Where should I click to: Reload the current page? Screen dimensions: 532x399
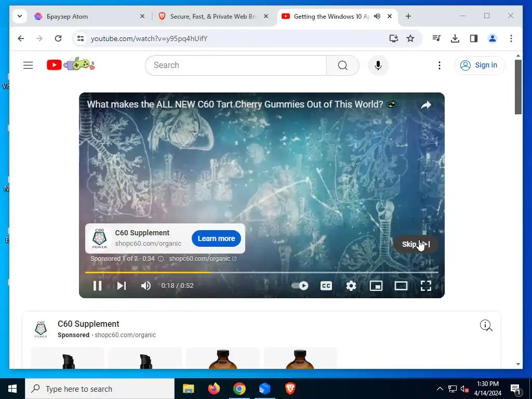(58, 38)
